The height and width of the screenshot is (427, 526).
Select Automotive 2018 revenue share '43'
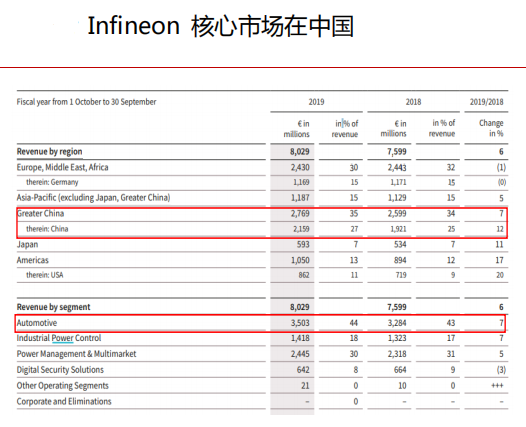pos(451,323)
